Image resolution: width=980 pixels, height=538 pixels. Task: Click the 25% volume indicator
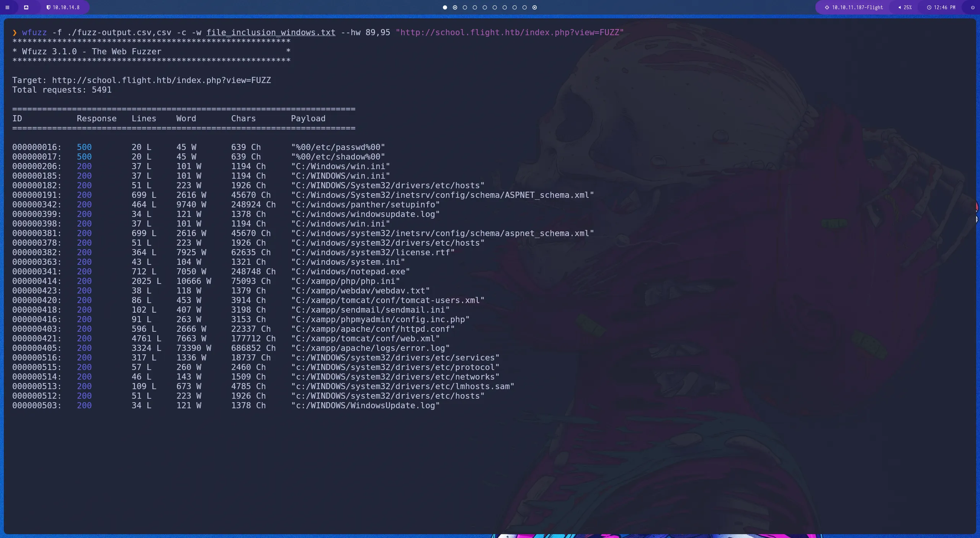tap(908, 7)
